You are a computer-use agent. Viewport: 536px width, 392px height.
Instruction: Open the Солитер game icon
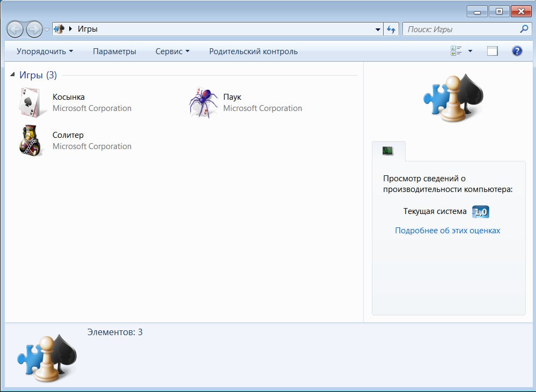(31, 140)
